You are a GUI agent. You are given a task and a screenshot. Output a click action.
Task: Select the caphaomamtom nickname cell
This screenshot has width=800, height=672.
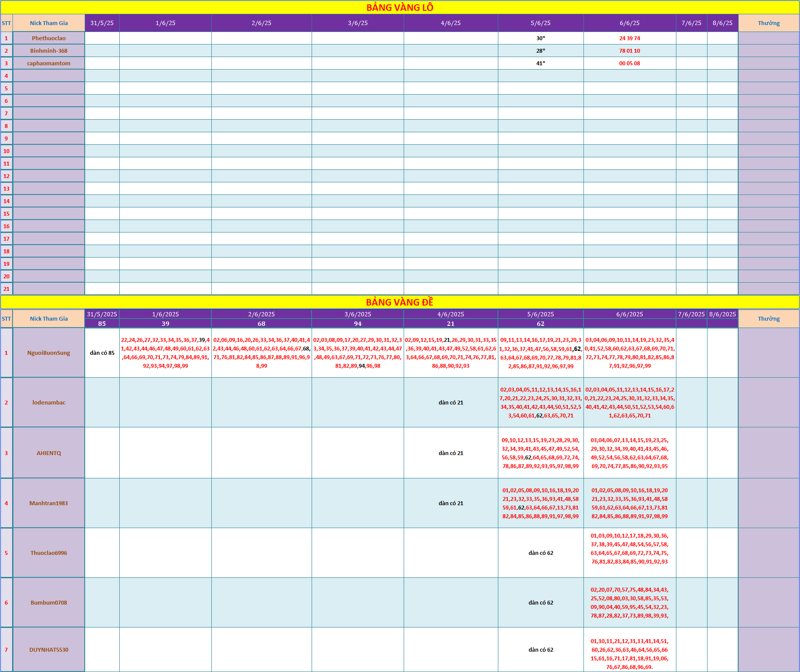[x=49, y=63]
